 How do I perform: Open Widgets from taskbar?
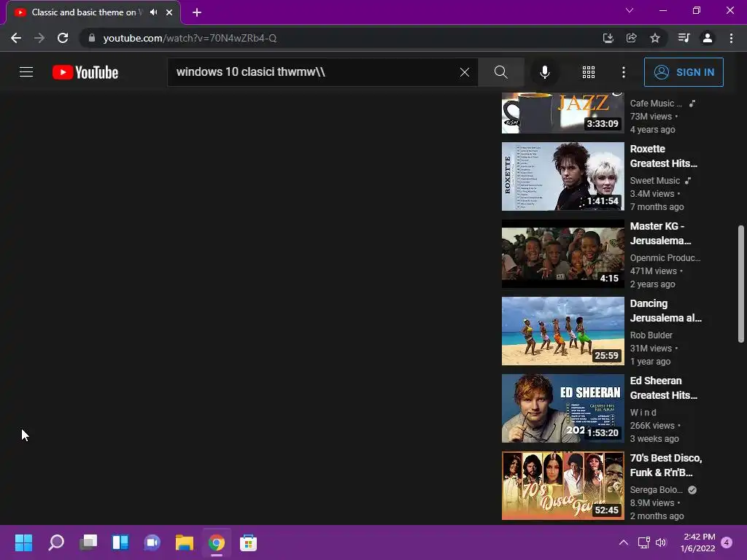point(120,542)
